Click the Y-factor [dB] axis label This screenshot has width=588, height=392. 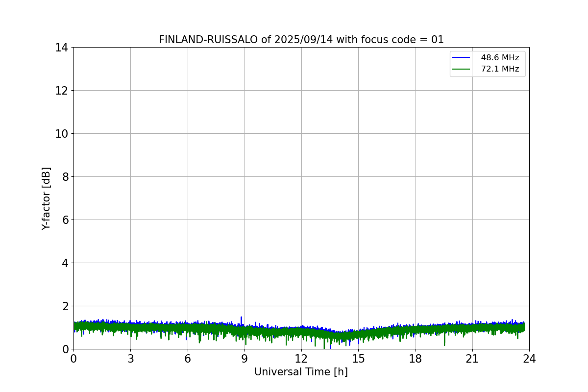pyautogui.click(x=46, y=198)
